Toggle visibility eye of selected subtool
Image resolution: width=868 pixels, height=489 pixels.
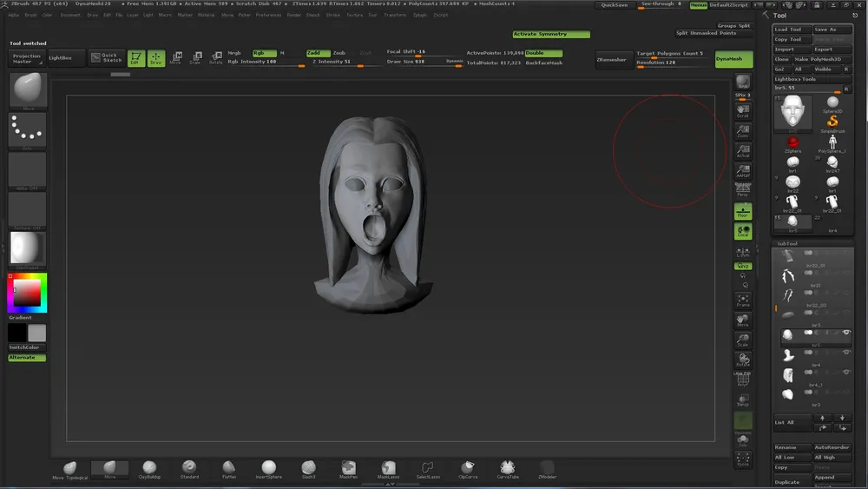846,333
